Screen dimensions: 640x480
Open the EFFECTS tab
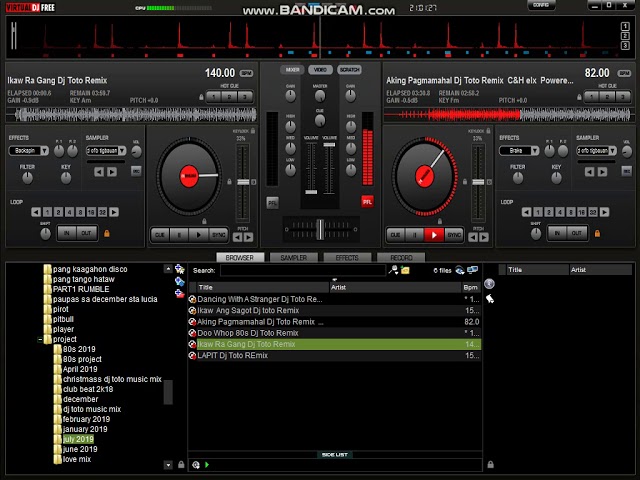click(x=347, y=258)
